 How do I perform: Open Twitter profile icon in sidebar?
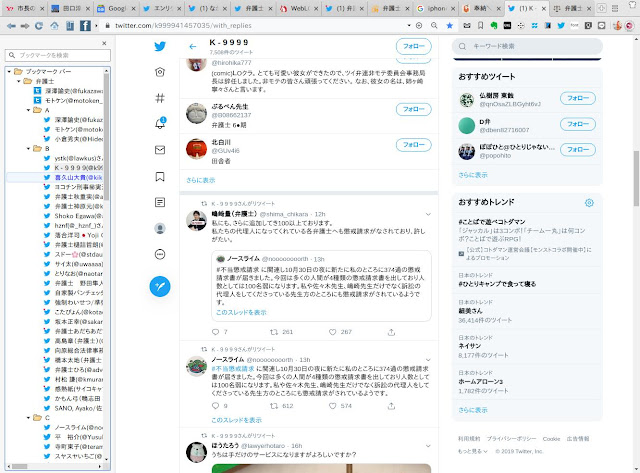tap(160, 229)
